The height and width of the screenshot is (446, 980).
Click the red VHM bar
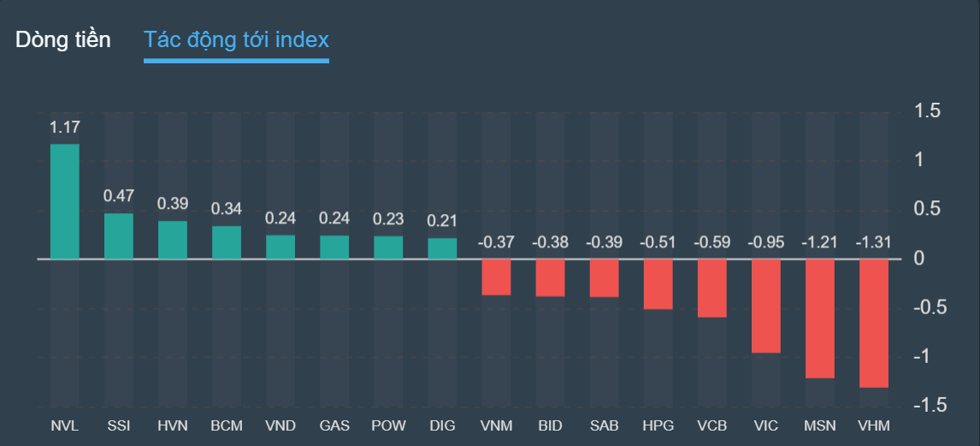(874, 323)
